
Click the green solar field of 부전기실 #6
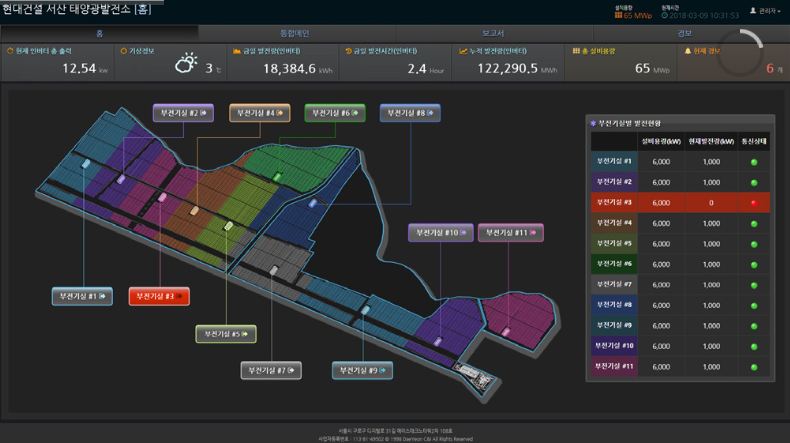click(x=297, y=166)
